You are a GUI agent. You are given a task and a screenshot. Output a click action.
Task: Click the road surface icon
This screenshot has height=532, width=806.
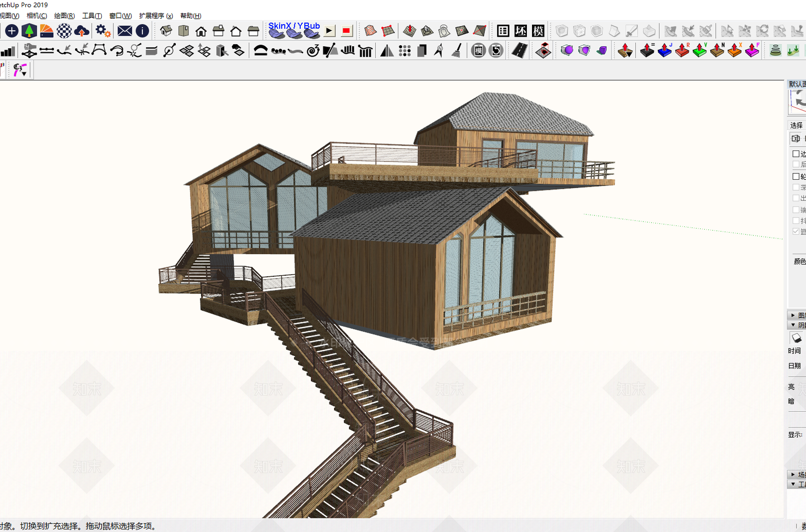click(519, 50)
